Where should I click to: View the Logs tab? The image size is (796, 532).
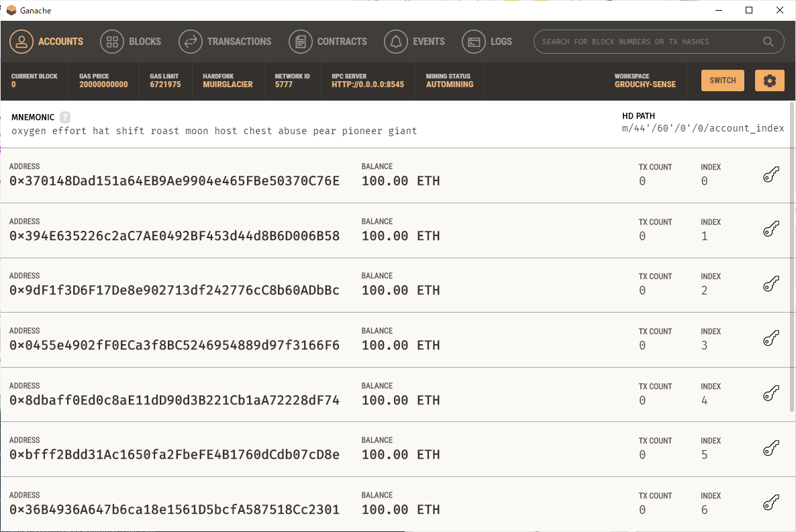487,42
